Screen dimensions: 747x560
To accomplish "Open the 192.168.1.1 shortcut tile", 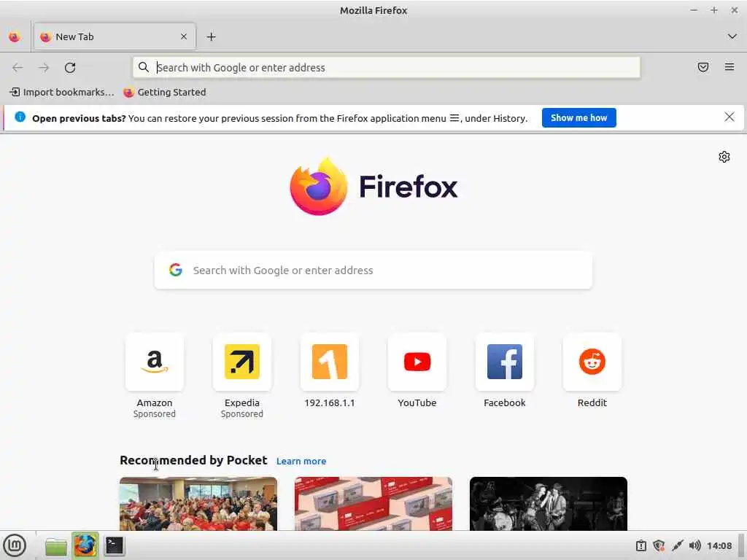I will (330, 362).
